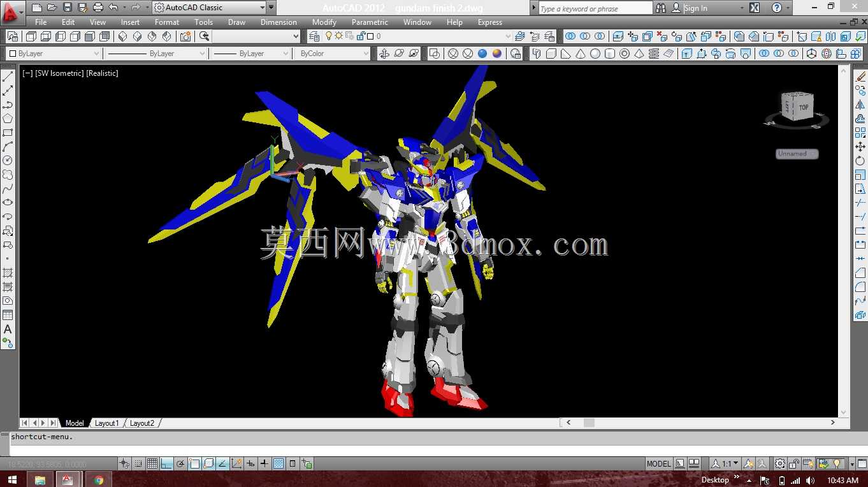The width and height of the screenshot is (868, 487).
Task: Select the Sphere modeling tool
Action: pyautogui.click(x=595, y=54)
